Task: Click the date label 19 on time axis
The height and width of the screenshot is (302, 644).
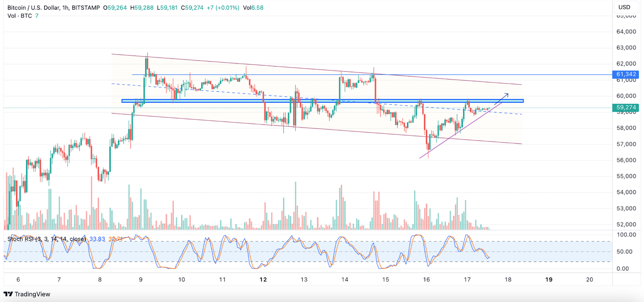Action: pyautogui.click(x=549, y=279)
